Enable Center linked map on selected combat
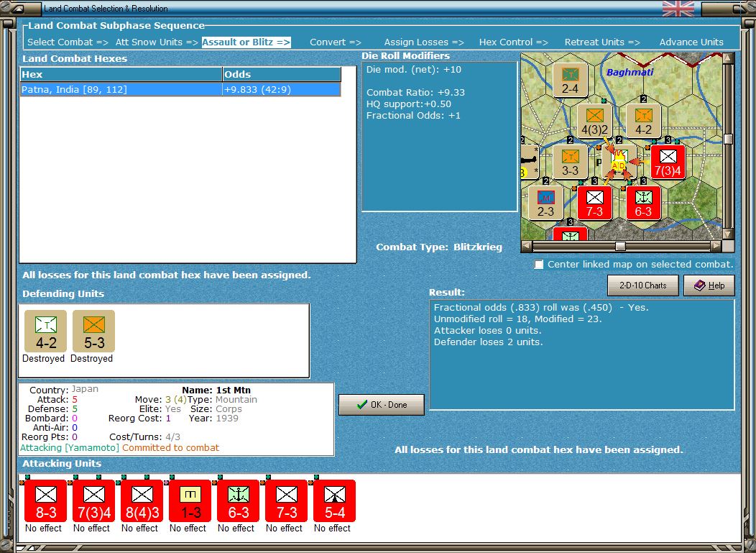756x553 pixels. click(x=538, y=265)
